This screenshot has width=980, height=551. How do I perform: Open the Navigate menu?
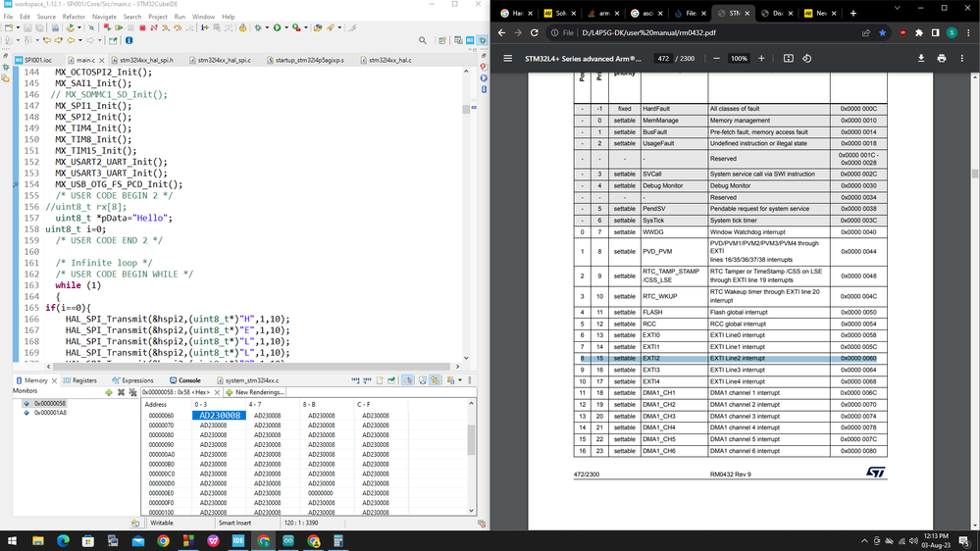[x=104, y=17]
